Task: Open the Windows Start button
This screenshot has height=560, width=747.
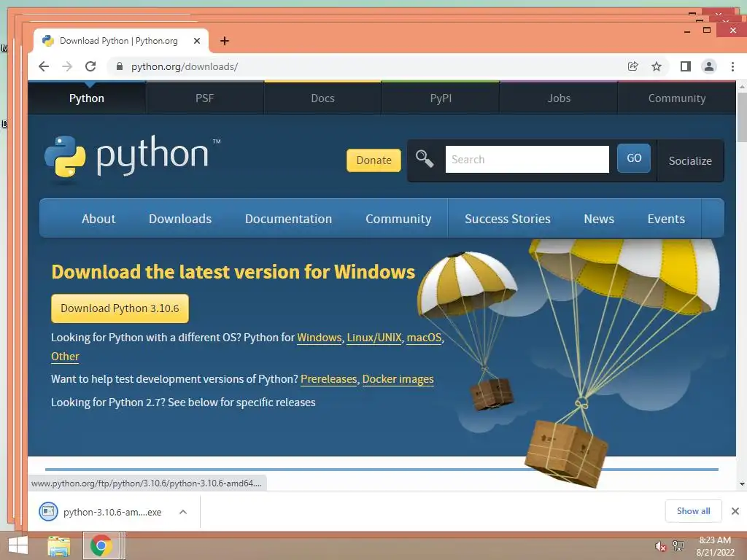Action: tap(18, 545)
